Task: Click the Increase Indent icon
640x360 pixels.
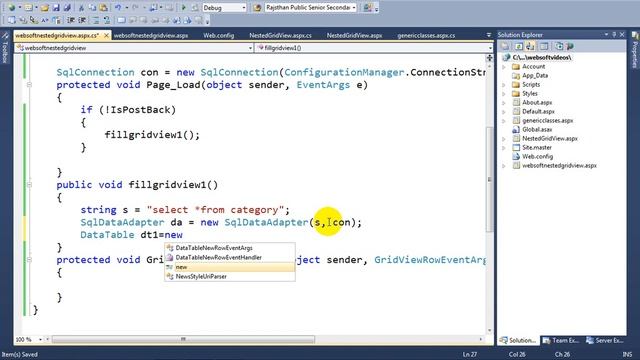Action: [x=82, y=20]
